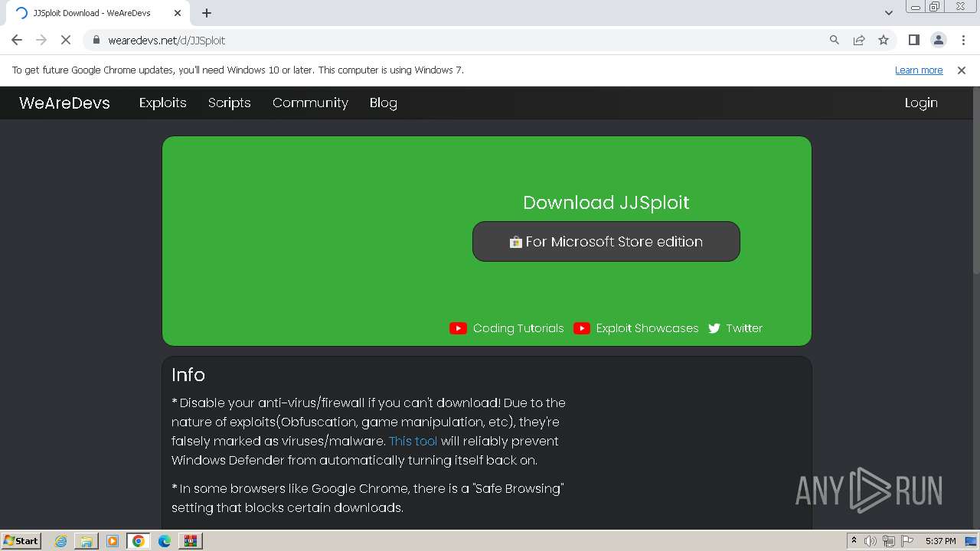Click the Download JJSploit heading
The image size is (980, 551).
(x=606, y=203)
